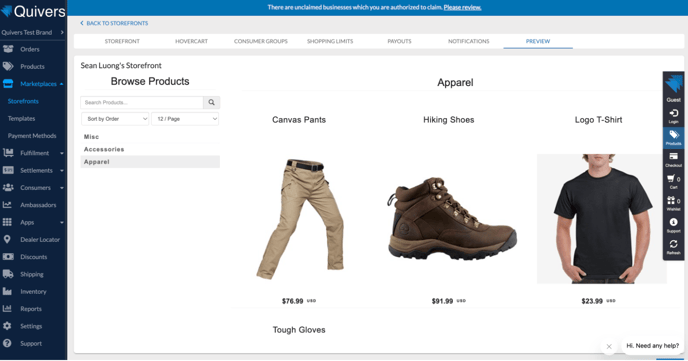Image resolution: width=688 pixels, height=361 pixels.
Task: Click the Hi. Need any help? chat bubble
Action: click(x=653, y=346)
